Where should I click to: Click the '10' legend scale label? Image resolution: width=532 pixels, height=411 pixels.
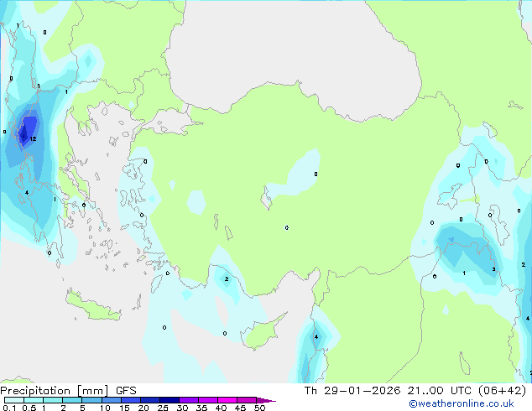click(x=105, y=408)
